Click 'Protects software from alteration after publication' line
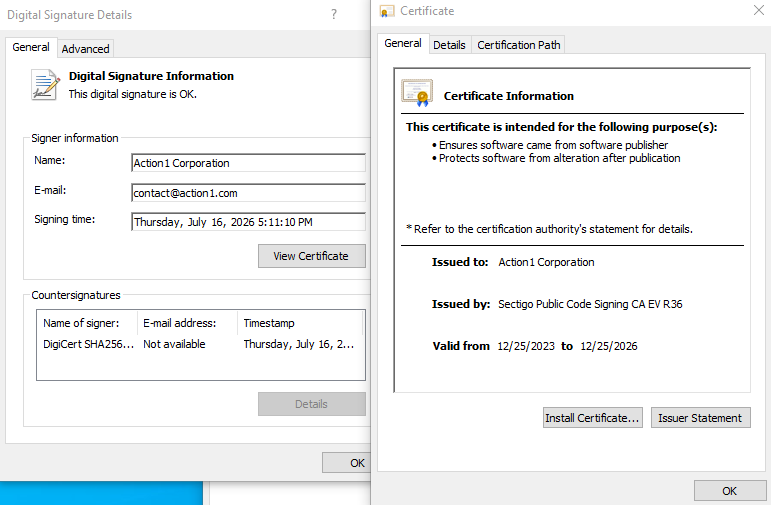Screen dimensions: 771x505 pyautogui.click(x=560, y=158)
